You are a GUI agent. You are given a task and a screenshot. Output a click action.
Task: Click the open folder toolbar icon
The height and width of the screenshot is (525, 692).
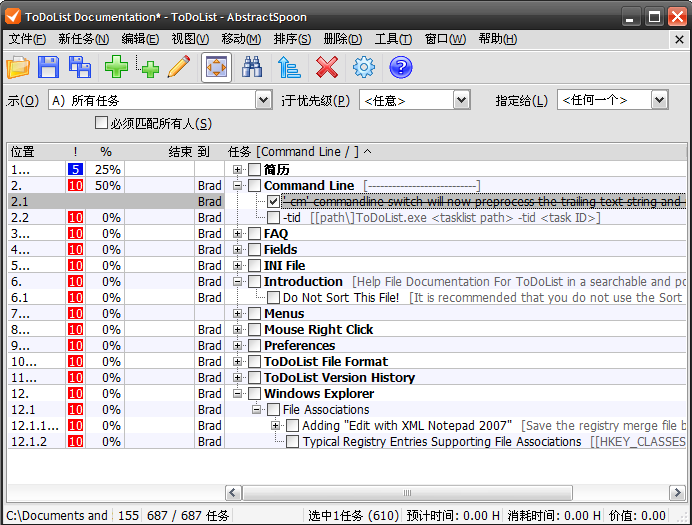coord(18,68)
